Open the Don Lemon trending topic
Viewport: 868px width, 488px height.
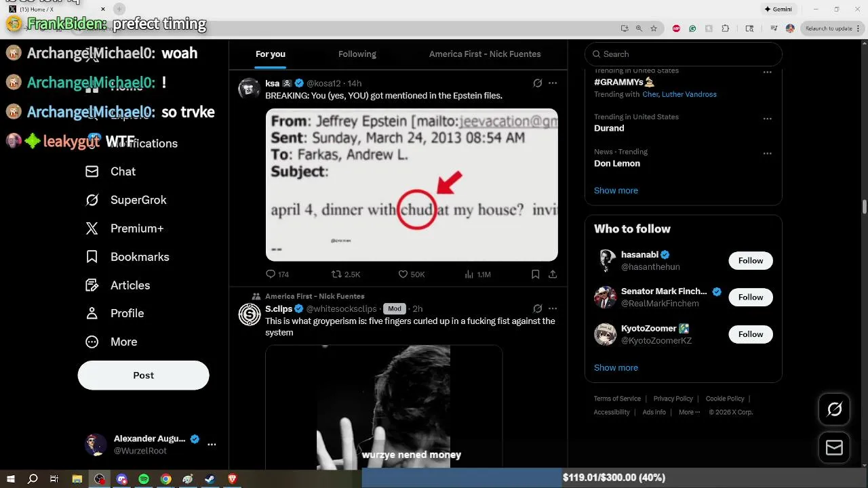point(617,163)
